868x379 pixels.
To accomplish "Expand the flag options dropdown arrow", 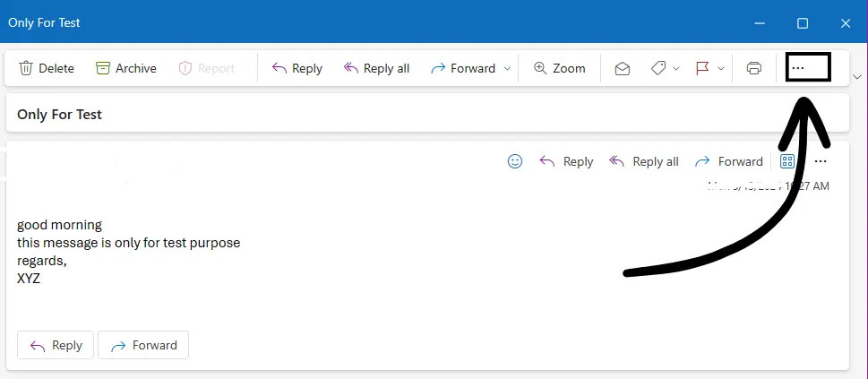I will click(x=721, y=69).
